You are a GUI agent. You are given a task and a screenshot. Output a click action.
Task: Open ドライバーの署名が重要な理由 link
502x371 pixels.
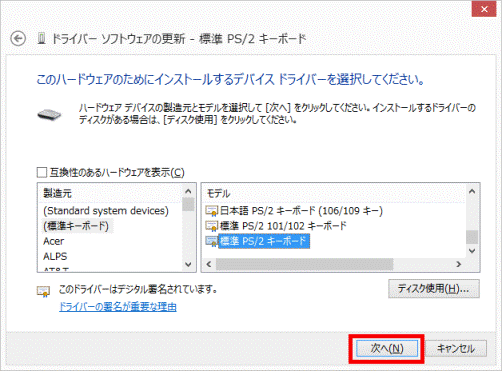[x=118, y=307]
